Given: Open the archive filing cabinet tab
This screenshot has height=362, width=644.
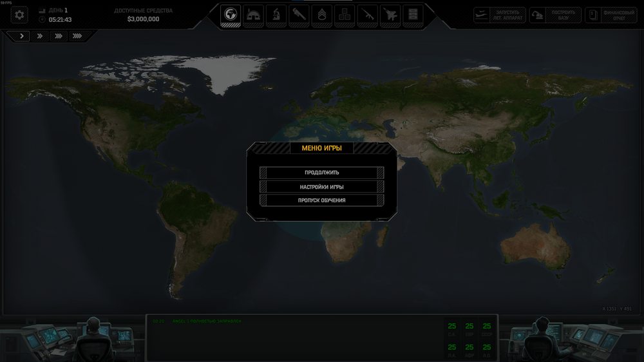Looking at the screenshot, I should tap(413, 15).
